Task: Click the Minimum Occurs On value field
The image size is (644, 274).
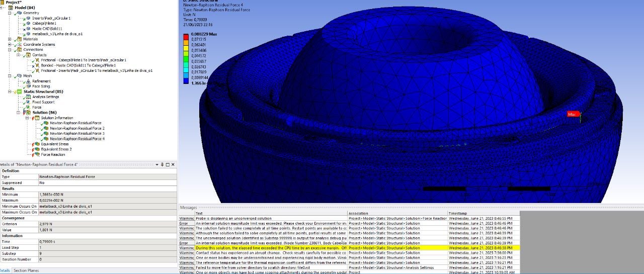Action: pyautogui.click(x=107, y=206)
